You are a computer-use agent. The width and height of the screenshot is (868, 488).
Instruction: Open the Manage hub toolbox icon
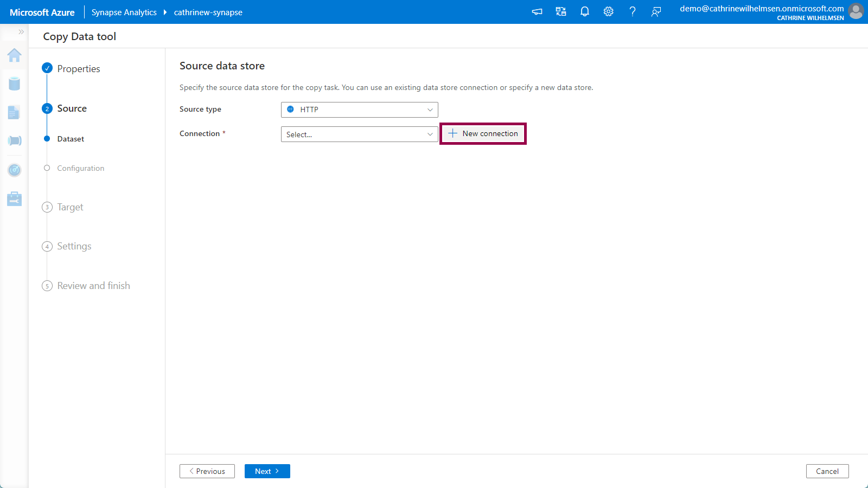click(15, 199)
